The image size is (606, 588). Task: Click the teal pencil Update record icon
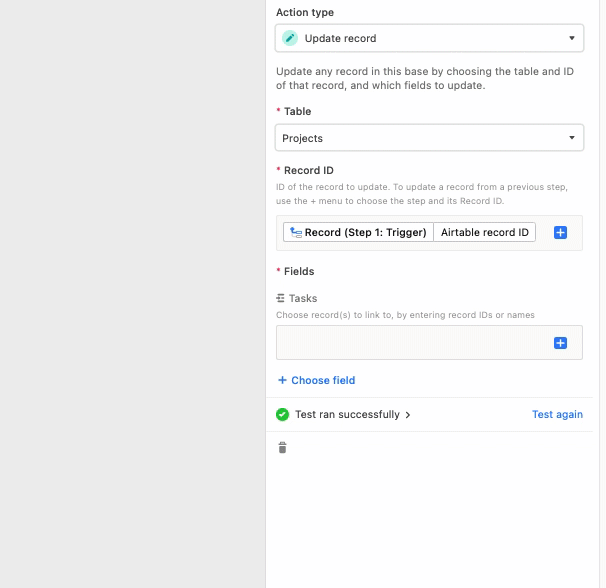tap(290, 38)
